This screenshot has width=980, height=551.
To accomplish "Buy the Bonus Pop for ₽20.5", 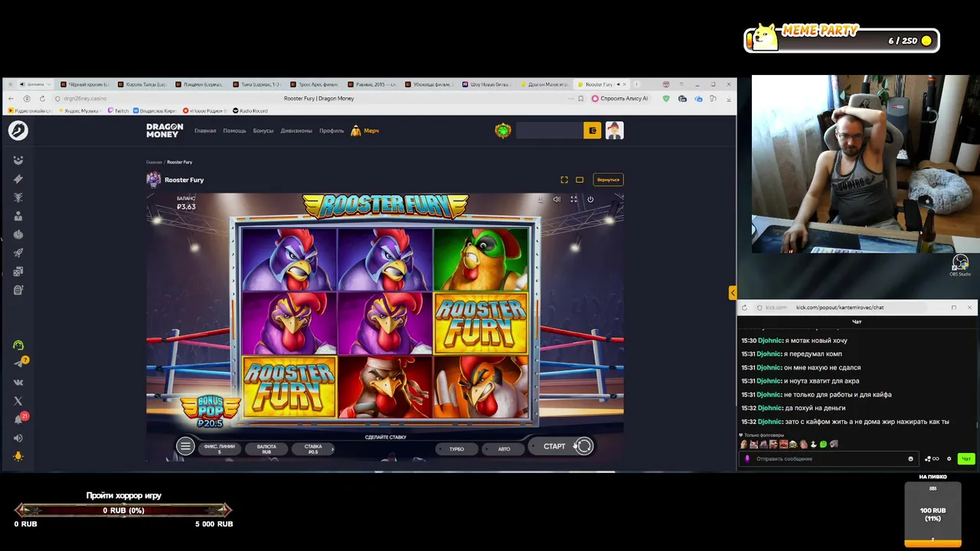I will pos(210,411).
